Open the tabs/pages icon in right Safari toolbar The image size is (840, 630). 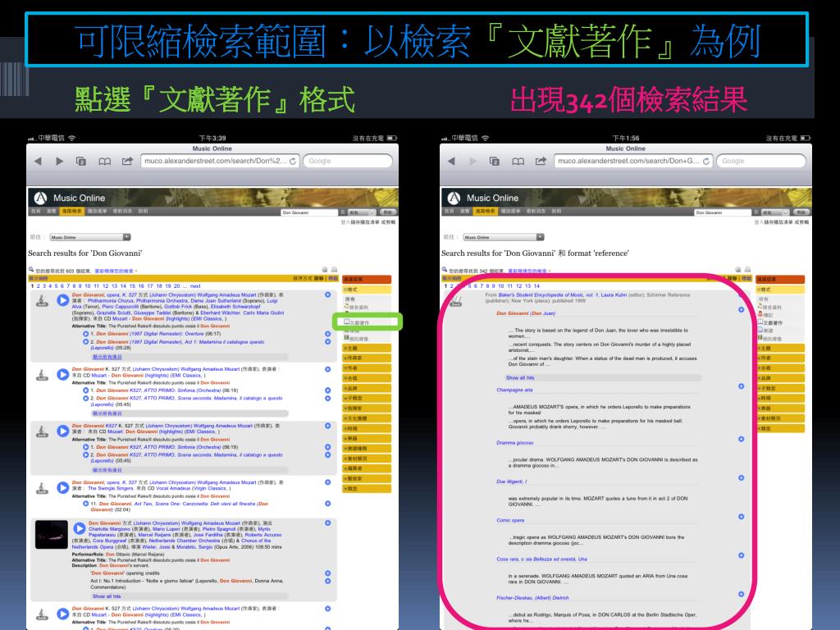tap(495, 162)
